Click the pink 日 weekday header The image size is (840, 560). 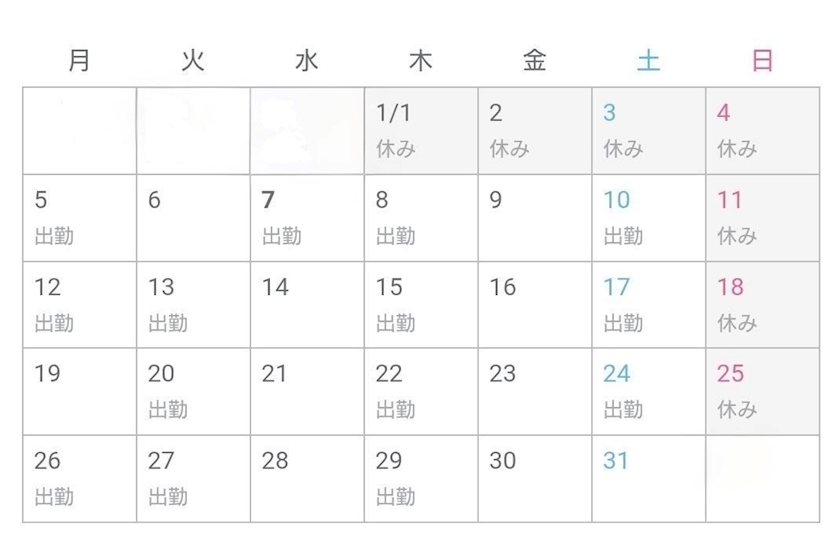[763, 60]
